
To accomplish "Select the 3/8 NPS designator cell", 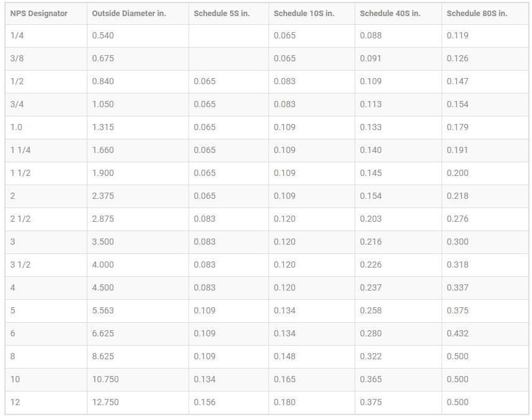I will (x=17, y=58).
